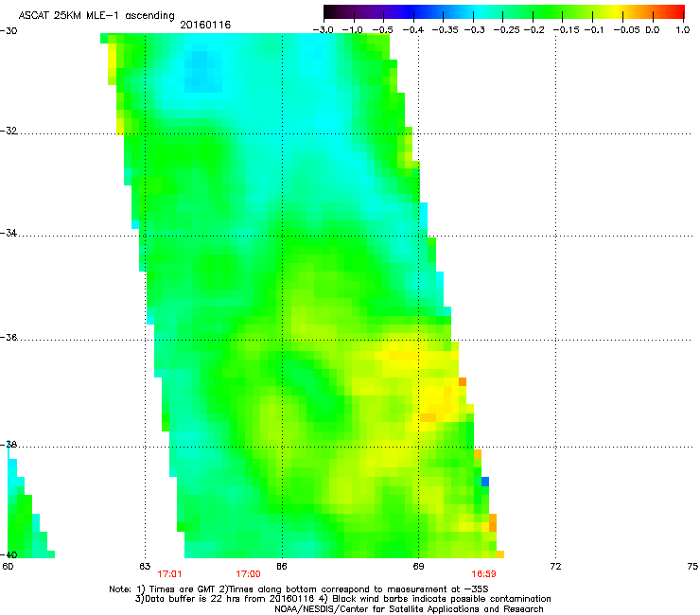The width and height of the screenshot is (700, 615).
Task: Click the title 'ASCAT 25KM MLE-1 ascending'
Action: pos(96,16)
